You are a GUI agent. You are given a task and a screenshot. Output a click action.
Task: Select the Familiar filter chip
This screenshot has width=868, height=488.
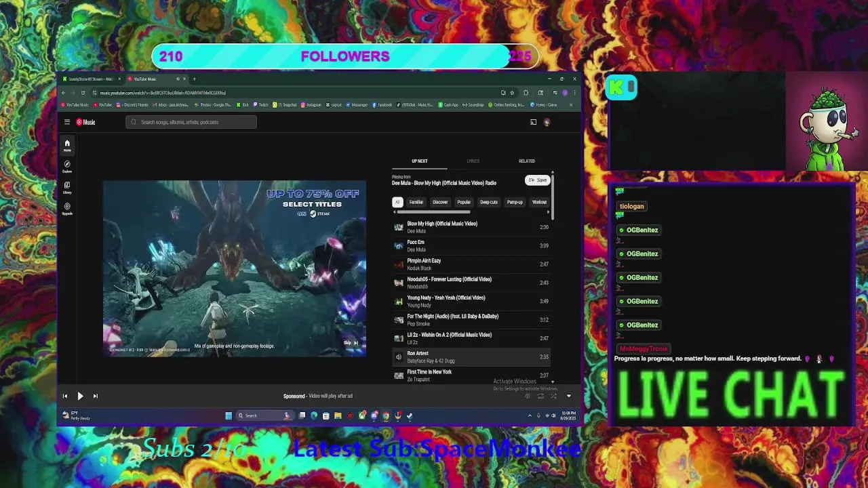tap(416, 202)
